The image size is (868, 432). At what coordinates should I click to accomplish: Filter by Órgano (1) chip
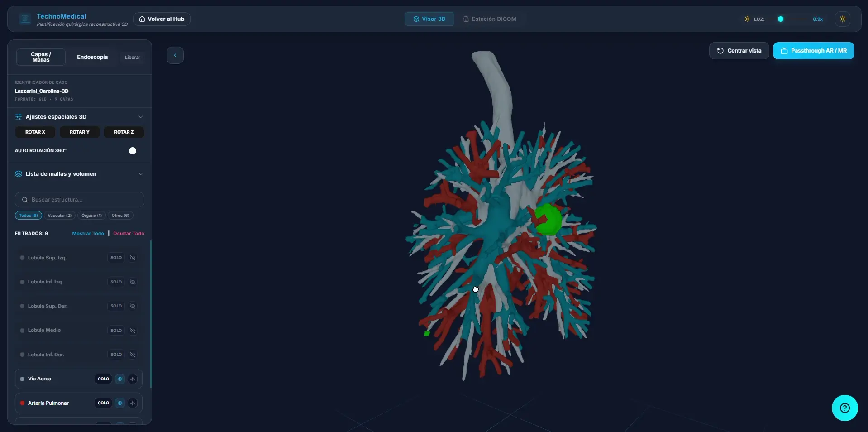coord(92,216)
